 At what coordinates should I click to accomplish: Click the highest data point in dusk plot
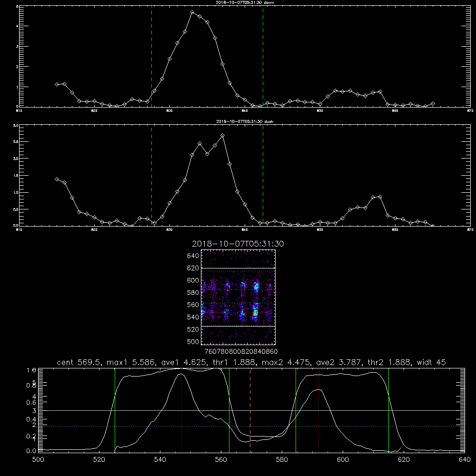tap(222, 135)
